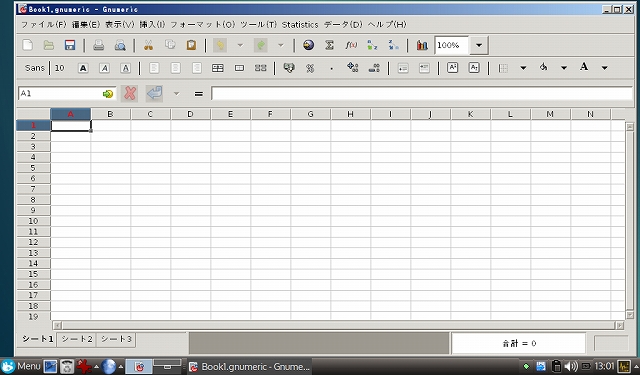Create a new workbook with the New icon

[x=28, y=45]
